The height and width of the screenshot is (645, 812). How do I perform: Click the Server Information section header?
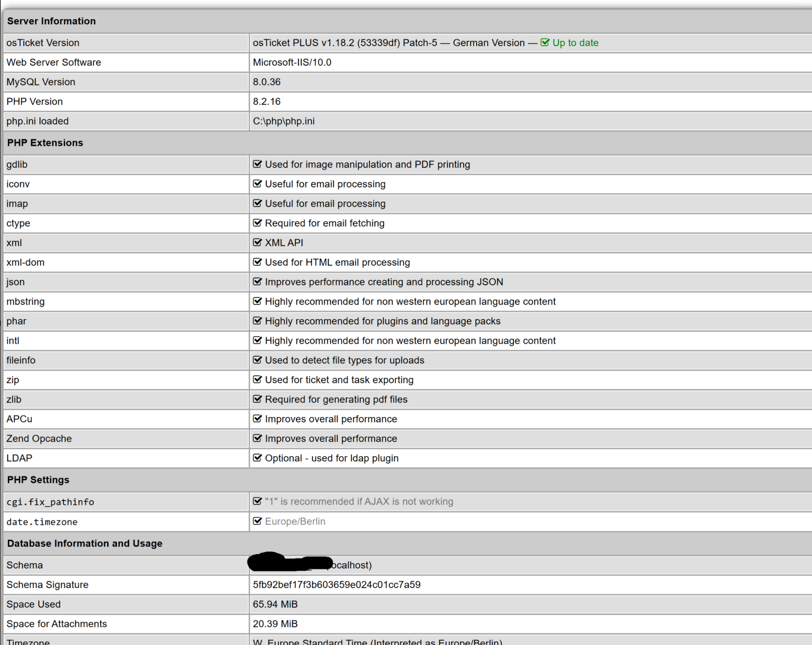(x=51, y=21)
